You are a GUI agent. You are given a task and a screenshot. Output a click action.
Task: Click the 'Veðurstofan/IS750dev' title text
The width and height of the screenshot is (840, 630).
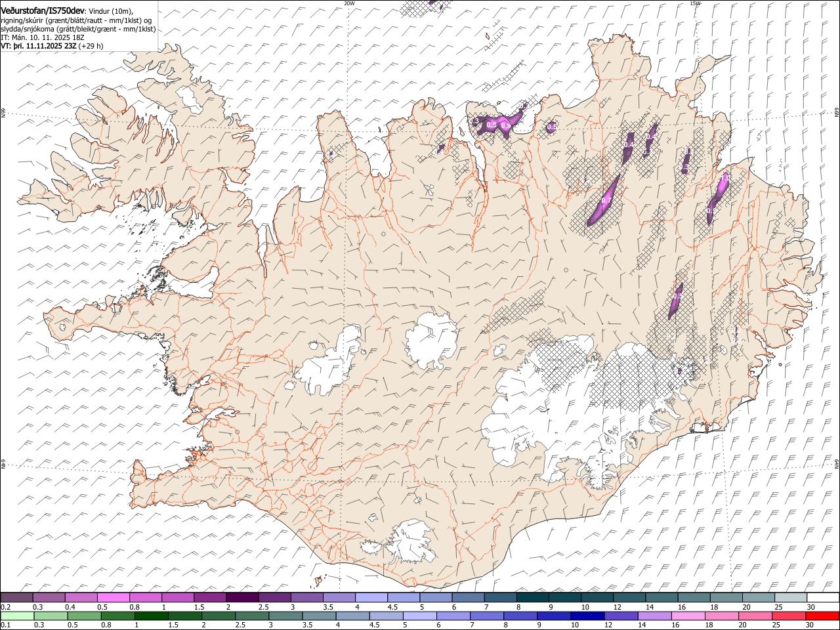pos(43,10)
